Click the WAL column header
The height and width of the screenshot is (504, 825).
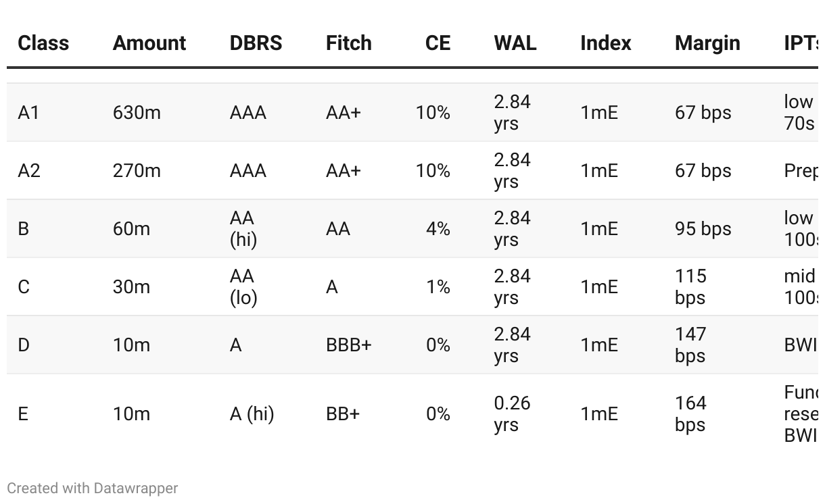click(x=515, y=43)
